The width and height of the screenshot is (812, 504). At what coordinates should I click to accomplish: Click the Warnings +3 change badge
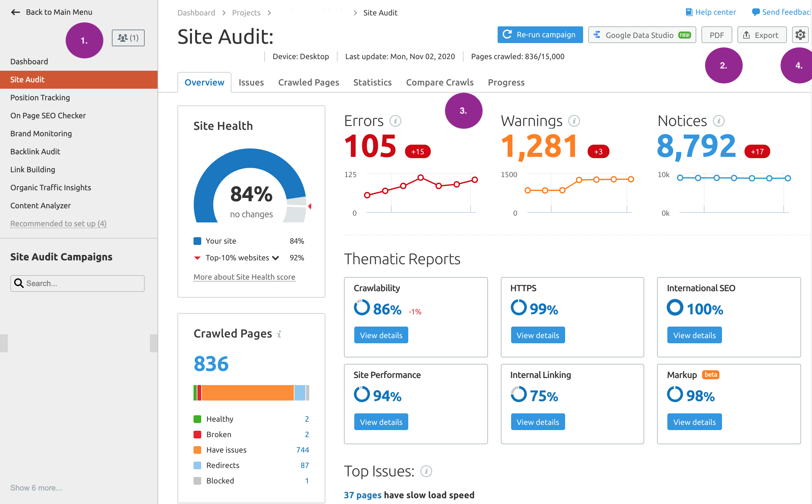(598, 152)
